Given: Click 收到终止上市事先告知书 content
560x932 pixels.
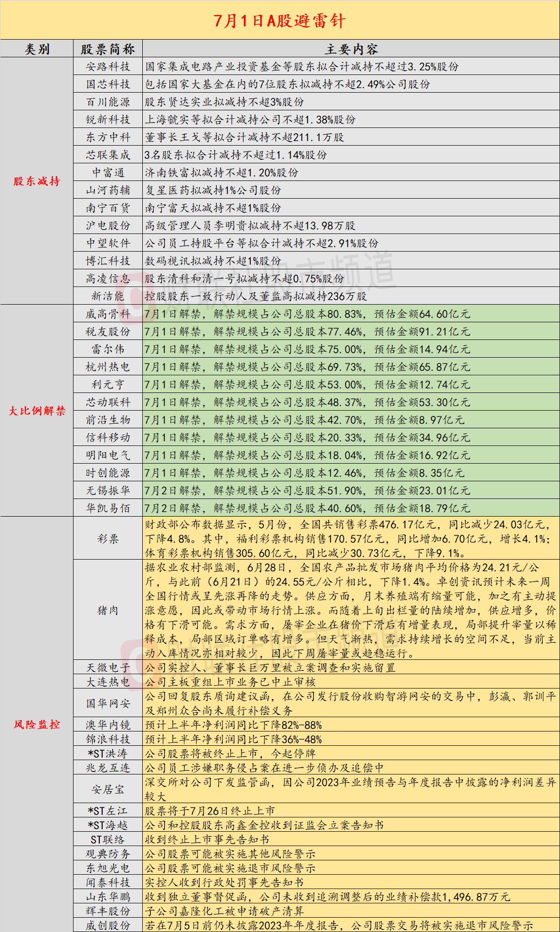Looking at the screenshot, I should [207, 840].
